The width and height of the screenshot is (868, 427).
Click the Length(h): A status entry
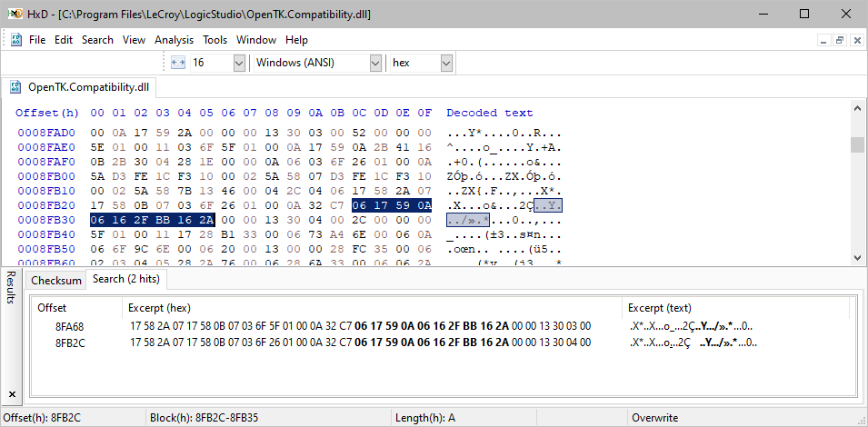[425, 418]
